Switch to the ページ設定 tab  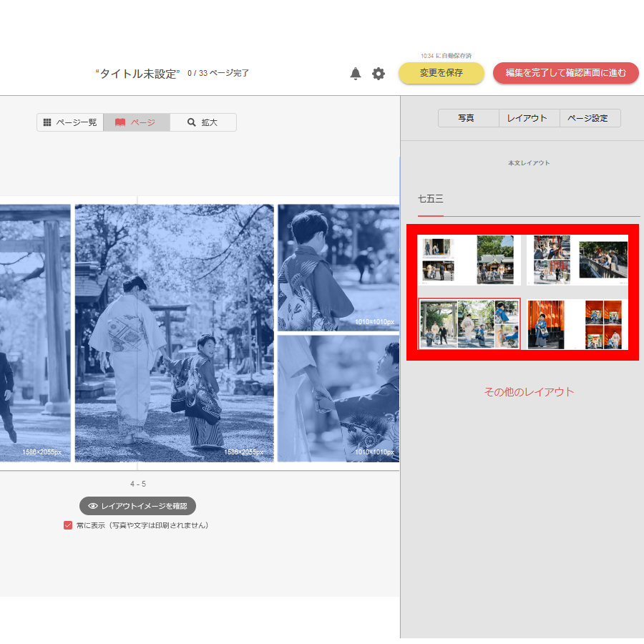590,118
